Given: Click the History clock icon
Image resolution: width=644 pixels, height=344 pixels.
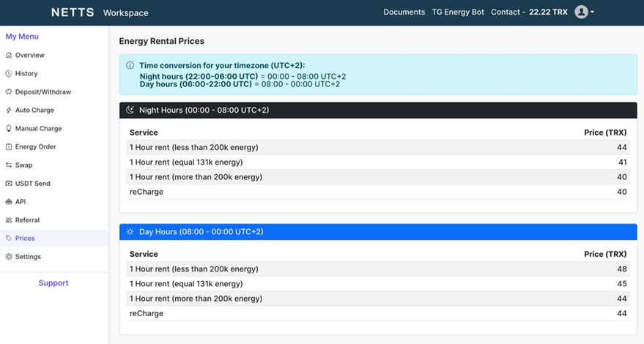Looking at the screenshot, I should coord(9,73).
